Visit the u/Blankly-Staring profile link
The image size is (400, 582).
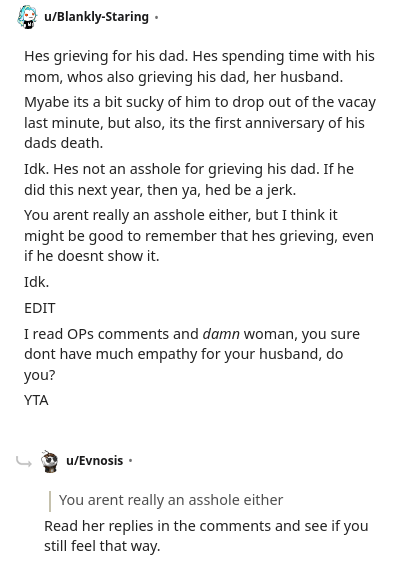coord(96,17)
